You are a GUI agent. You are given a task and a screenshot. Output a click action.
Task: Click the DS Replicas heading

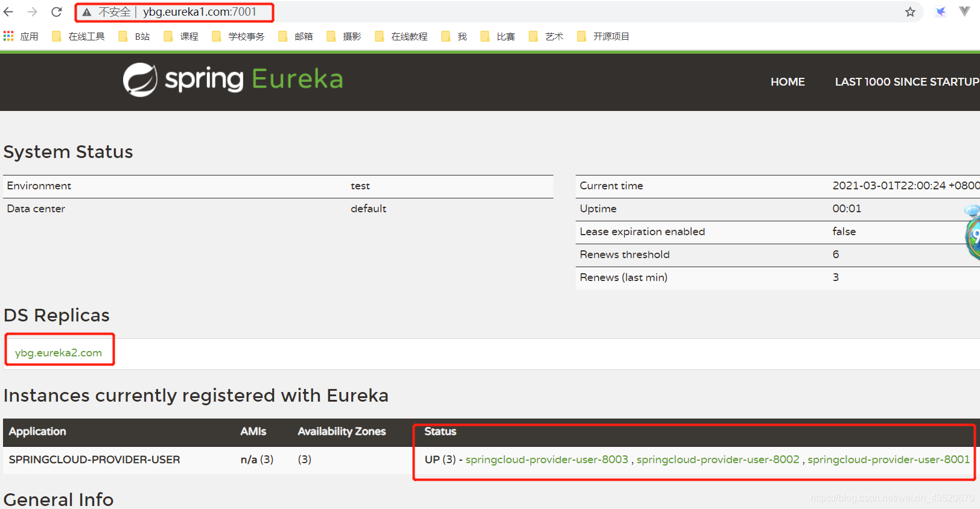tap(57, 315)
